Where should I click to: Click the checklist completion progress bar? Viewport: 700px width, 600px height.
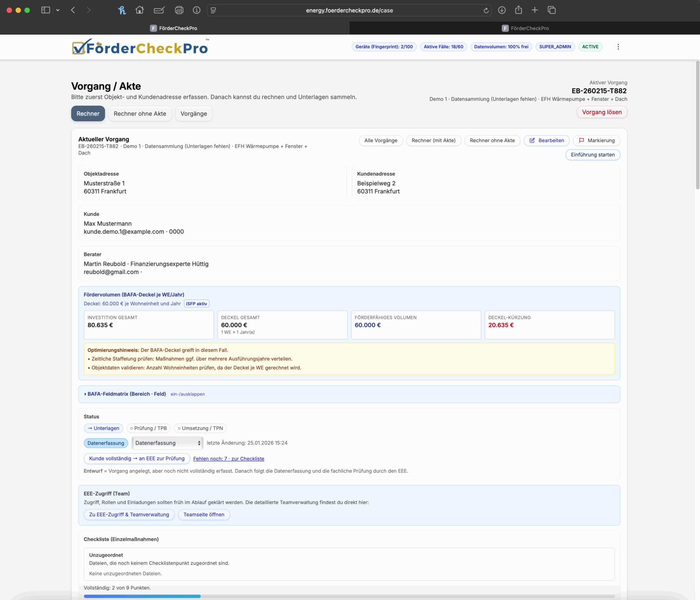349,596
